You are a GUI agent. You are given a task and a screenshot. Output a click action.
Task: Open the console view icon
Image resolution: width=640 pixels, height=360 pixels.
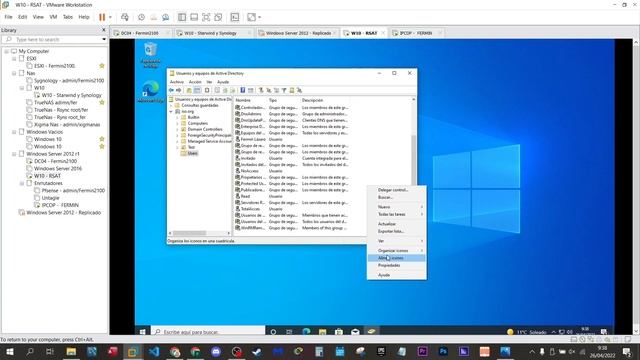[235, 17]
